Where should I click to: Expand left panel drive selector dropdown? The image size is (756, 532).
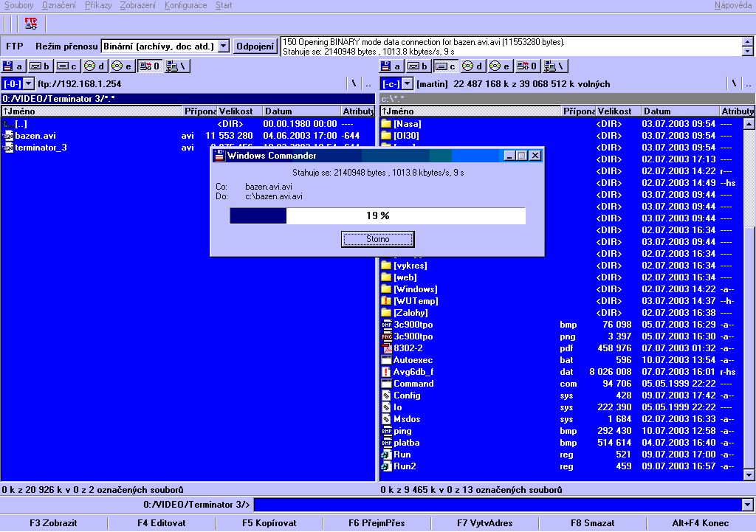[x=29, y=84]
